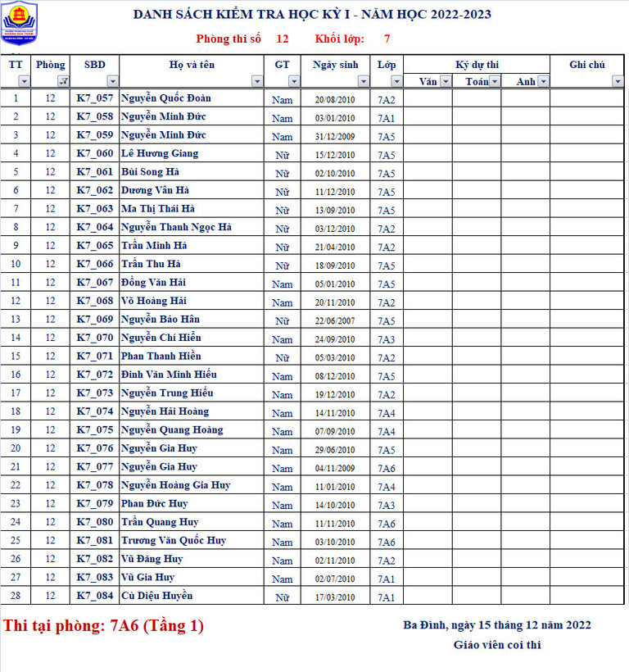Select cell K7_077
The width and height of the screenshot is (629, 672).
pyautogui.click(x=95, y=467)
